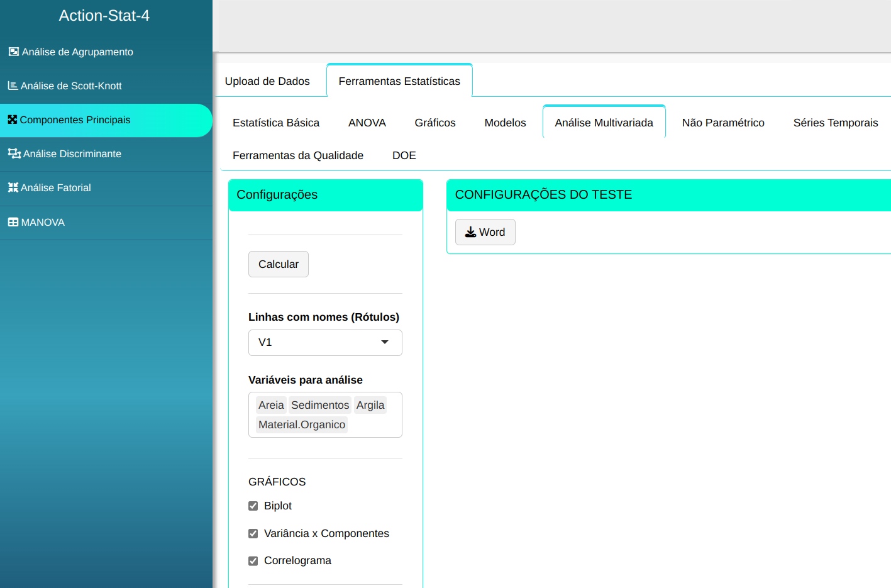The height and width of the screenshot is (588, 891).
Task: Click the Análise Fatorial icon
Action: (13, 187)
